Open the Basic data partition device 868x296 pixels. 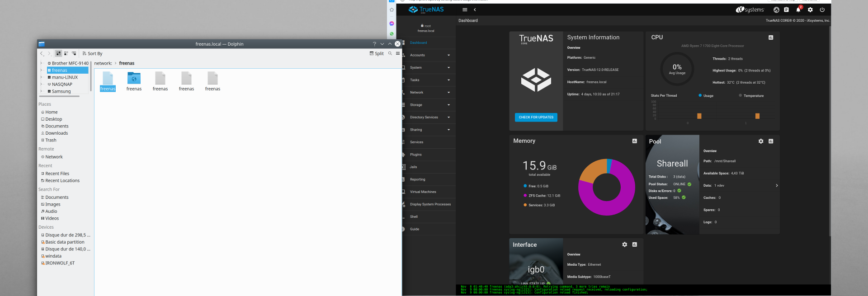[x=63, y=242]
